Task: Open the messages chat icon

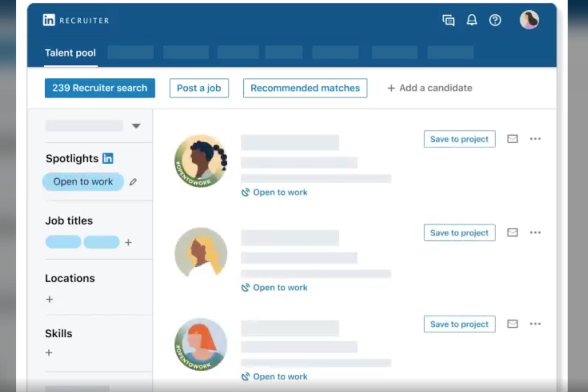Action: pyautogui.click(x=448, y=20)
